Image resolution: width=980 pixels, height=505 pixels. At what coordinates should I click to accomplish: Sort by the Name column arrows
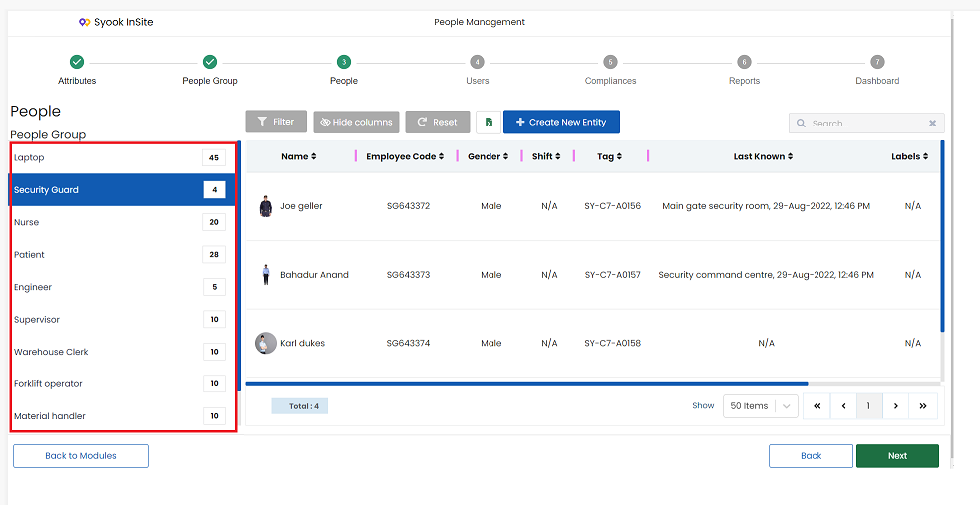313,156
